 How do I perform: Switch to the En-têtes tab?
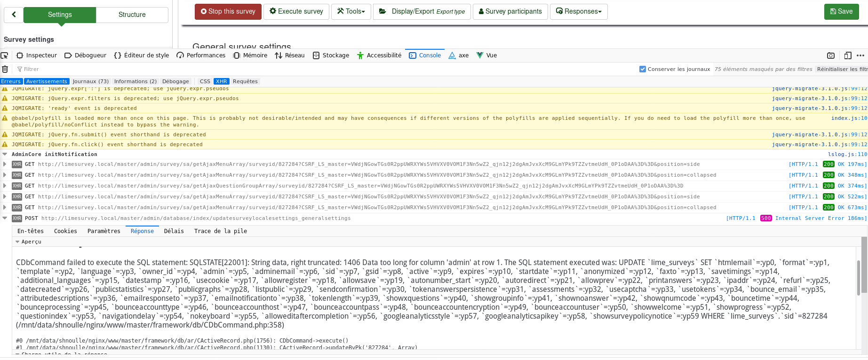coord(30,231)
